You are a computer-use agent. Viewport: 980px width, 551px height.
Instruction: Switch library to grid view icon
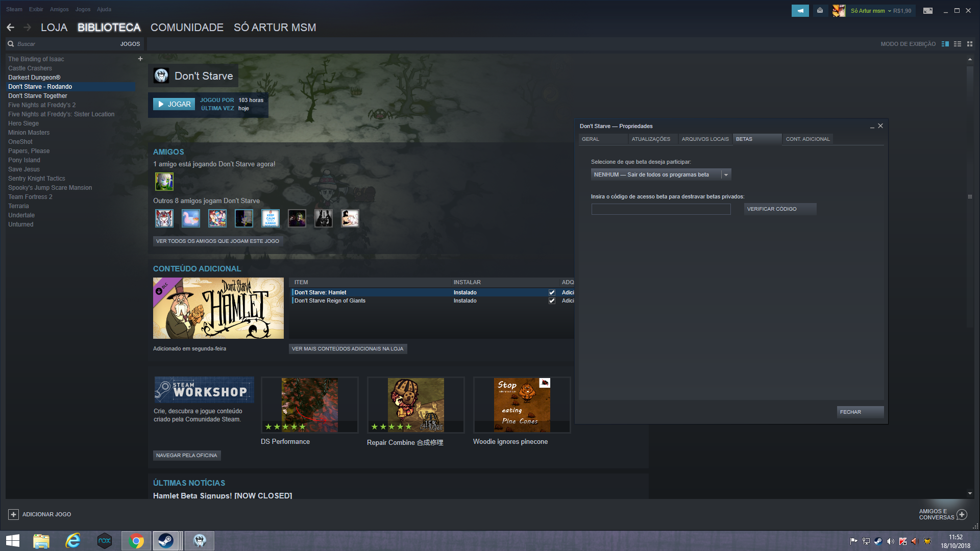click(970, 44)
